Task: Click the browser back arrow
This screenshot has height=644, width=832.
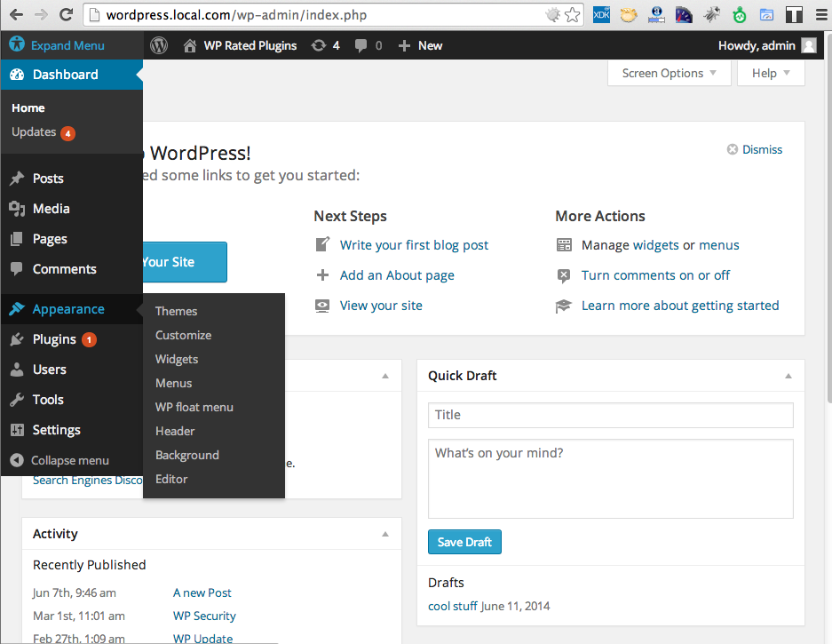Action: pos(17,14)
